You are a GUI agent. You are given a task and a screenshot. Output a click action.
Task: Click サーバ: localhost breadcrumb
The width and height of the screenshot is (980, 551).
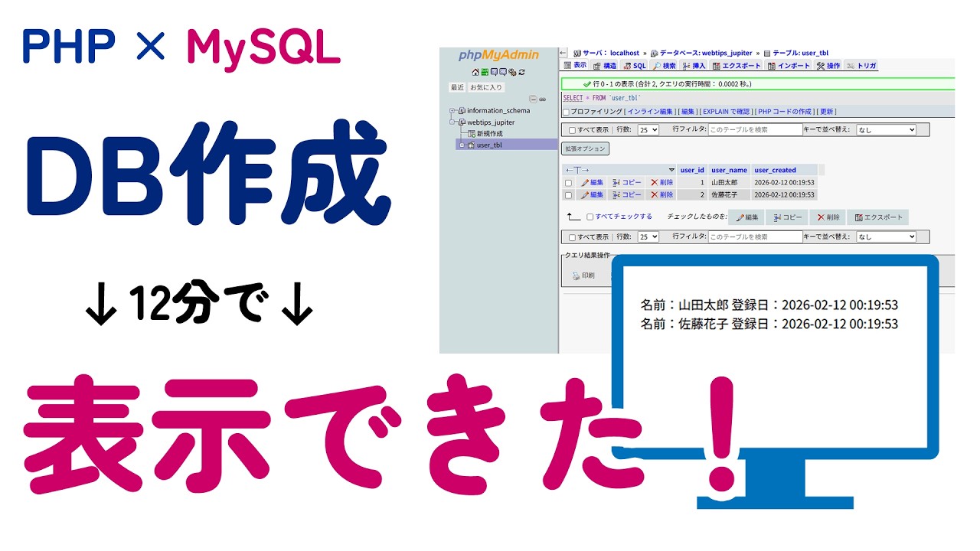610,53
